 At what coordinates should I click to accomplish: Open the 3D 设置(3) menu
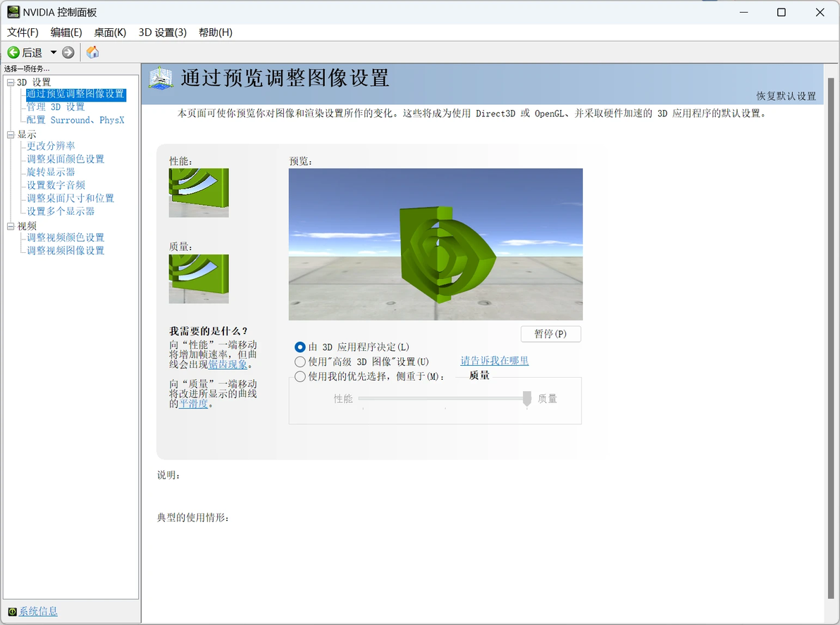(162, 32)
